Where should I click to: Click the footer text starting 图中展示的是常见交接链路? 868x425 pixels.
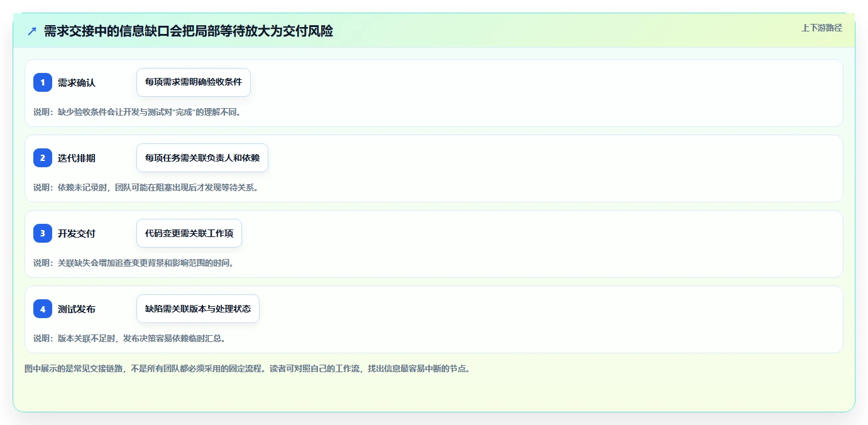[247, 368]
